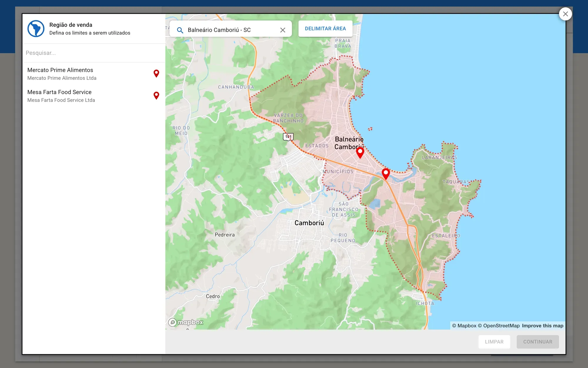Viewport: 588px width, 368px height.
Task: Select the red map marker near the river mouth
Action: [386, 174]
